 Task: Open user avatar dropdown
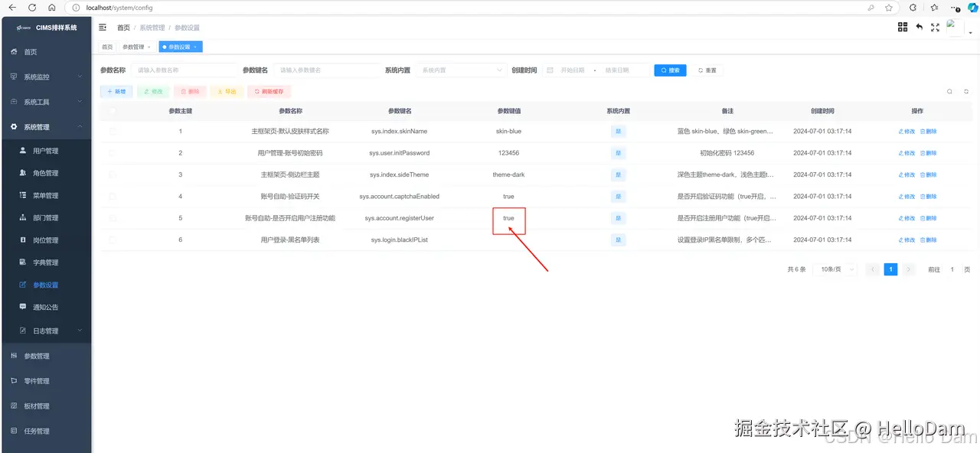[959, 28]
